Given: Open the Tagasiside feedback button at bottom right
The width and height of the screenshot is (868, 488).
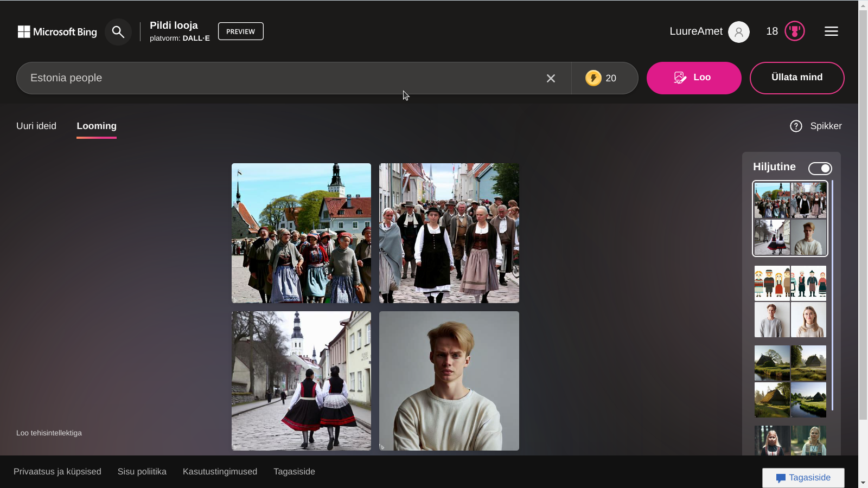Looking at the screenshot, I should (803, 478).
